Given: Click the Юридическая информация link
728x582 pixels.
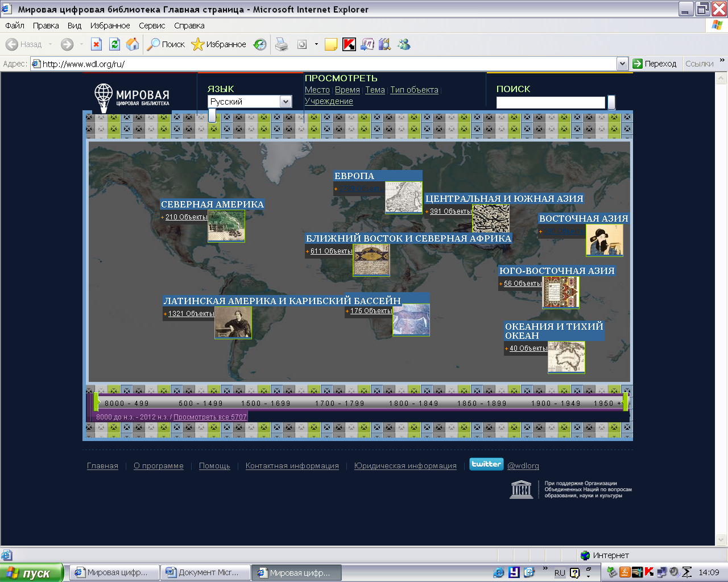Looking at the screenshot, I should pos(406,466).
